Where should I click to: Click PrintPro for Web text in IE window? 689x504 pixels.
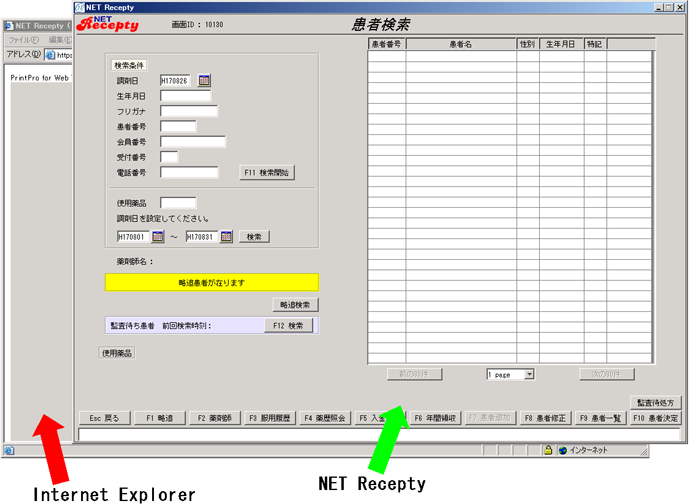[40, 78]
